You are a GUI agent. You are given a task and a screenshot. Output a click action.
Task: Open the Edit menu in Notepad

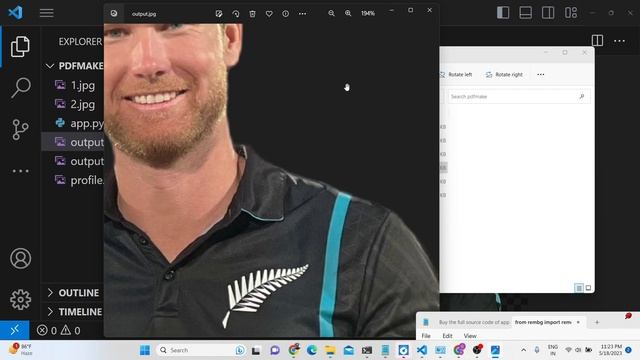pos(447,336)
